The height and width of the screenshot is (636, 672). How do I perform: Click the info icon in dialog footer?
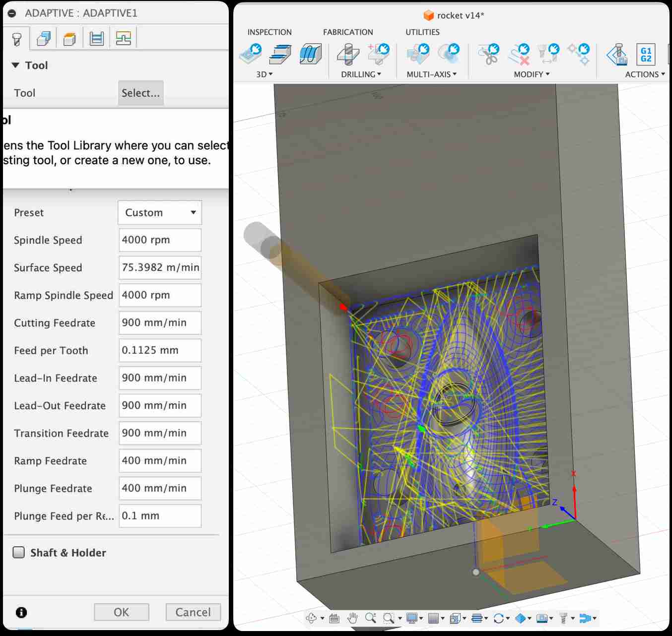(21, 612)
